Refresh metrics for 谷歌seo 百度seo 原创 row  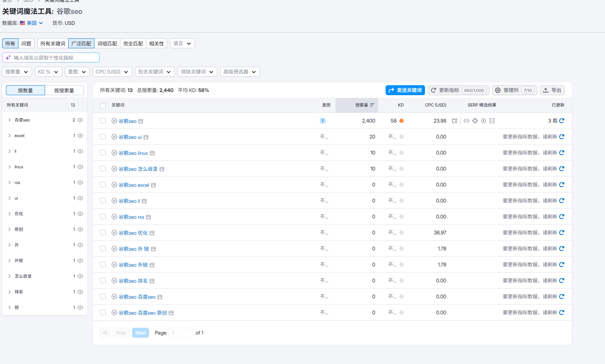562,313
